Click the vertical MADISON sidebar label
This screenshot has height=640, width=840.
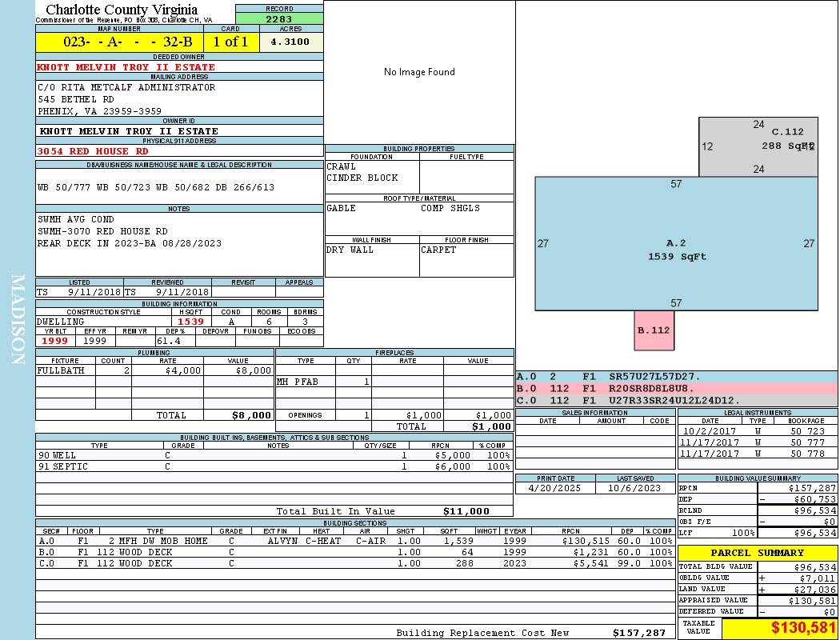click(x=18, y=320)
